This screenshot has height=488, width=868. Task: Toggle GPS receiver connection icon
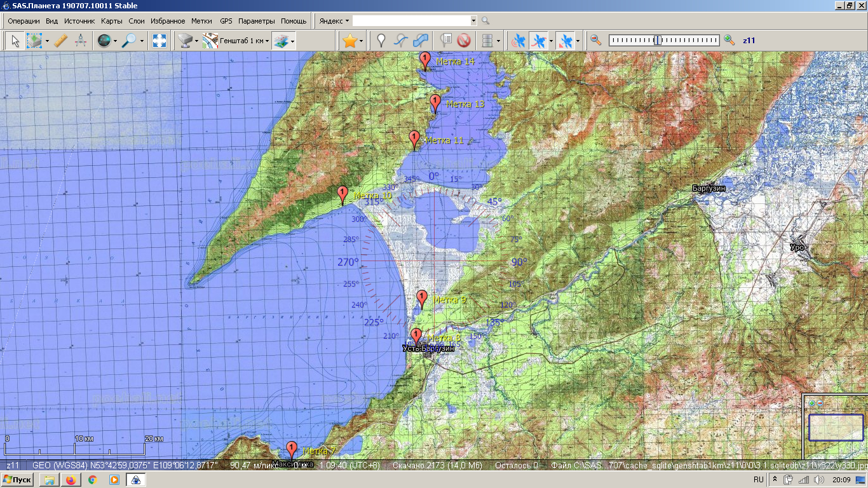coord(519,41)
